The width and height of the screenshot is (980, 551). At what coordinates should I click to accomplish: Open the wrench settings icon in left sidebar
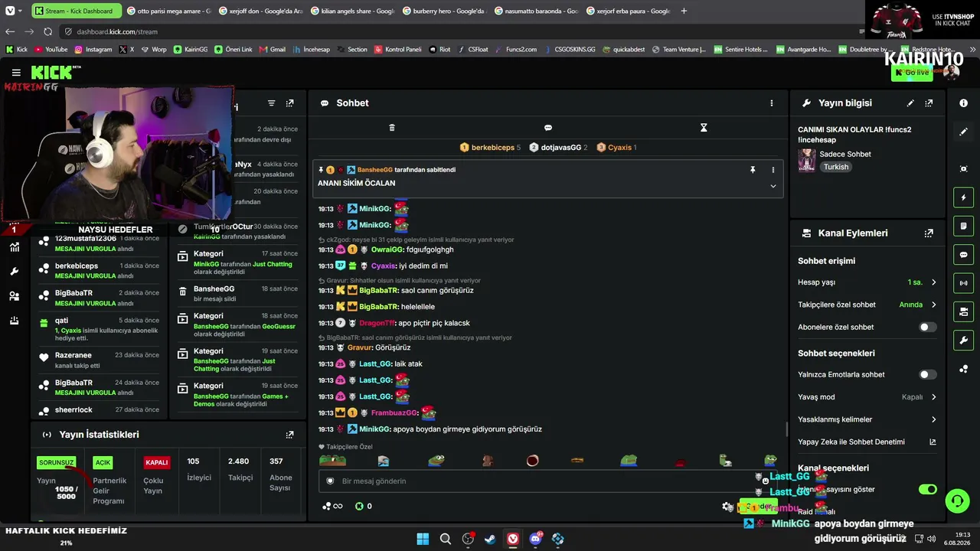pyautogui.click(x=15, y=272)
